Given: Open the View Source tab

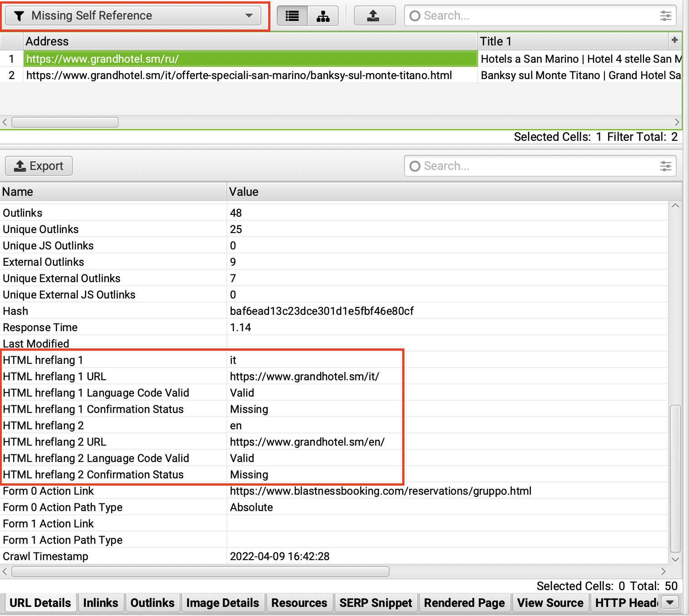Looking at the screenshot, I should 550,602.
